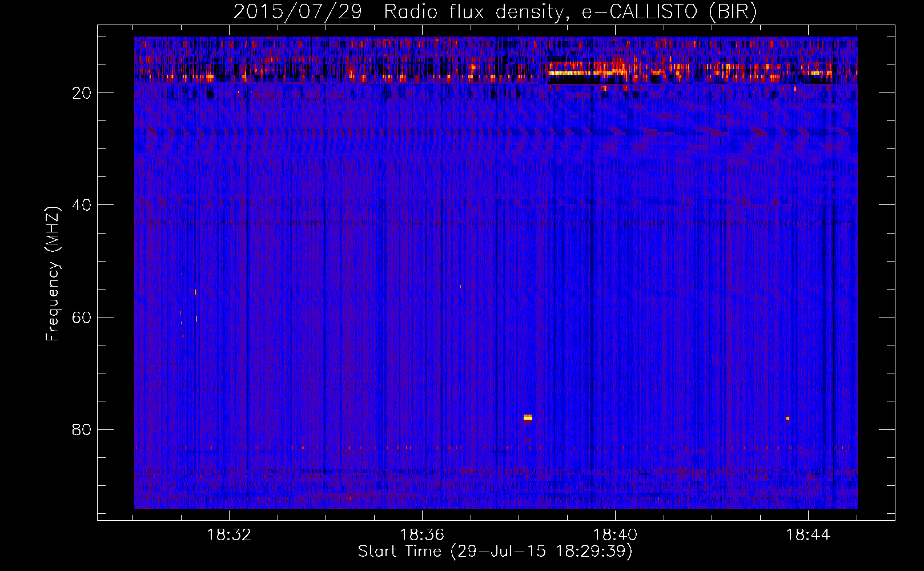Viewport: 924px width, 571px height.
Task: Click the date 2015/07/29 in the title
Action: [x=298, y=12]
